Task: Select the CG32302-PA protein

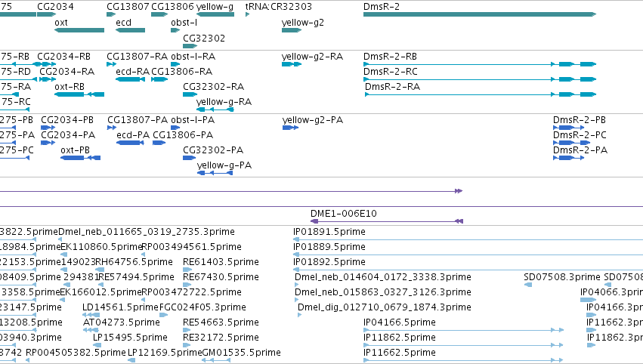Action: coord(189,158)
